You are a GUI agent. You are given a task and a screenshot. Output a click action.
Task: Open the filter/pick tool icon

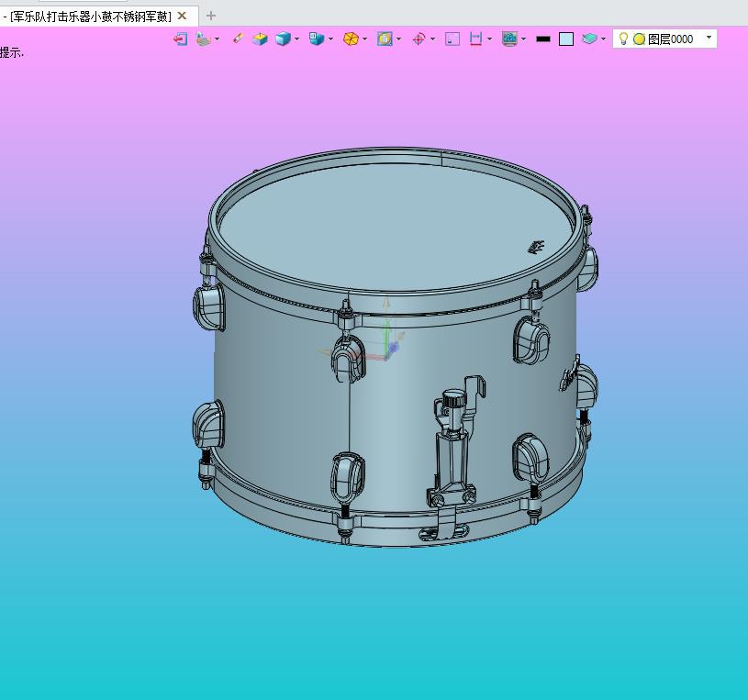[204, 39]
